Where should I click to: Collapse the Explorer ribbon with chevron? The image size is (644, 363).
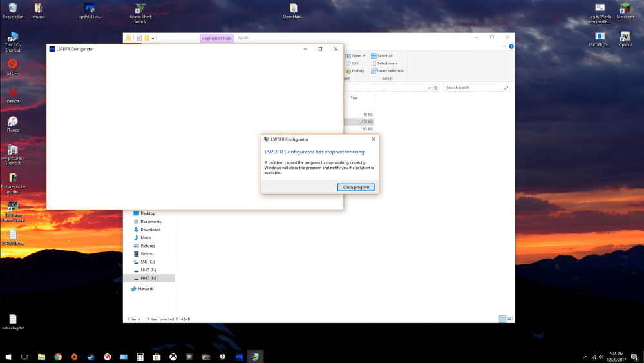[504, 46]
